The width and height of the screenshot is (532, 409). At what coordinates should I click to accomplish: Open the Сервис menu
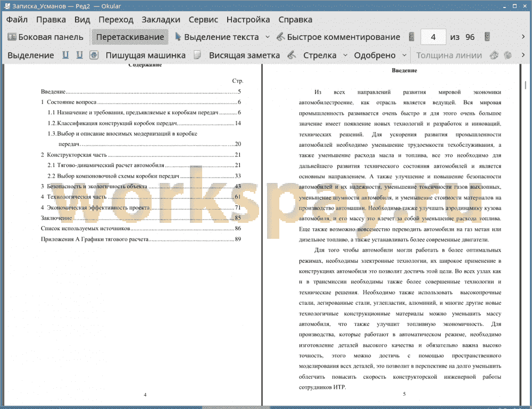coord(203,20)
